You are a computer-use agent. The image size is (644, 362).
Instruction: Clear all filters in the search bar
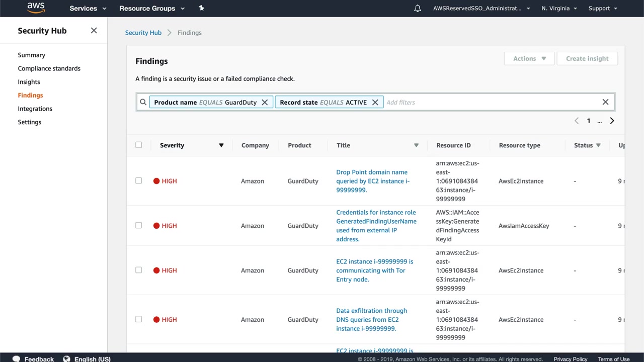point(605,102)
